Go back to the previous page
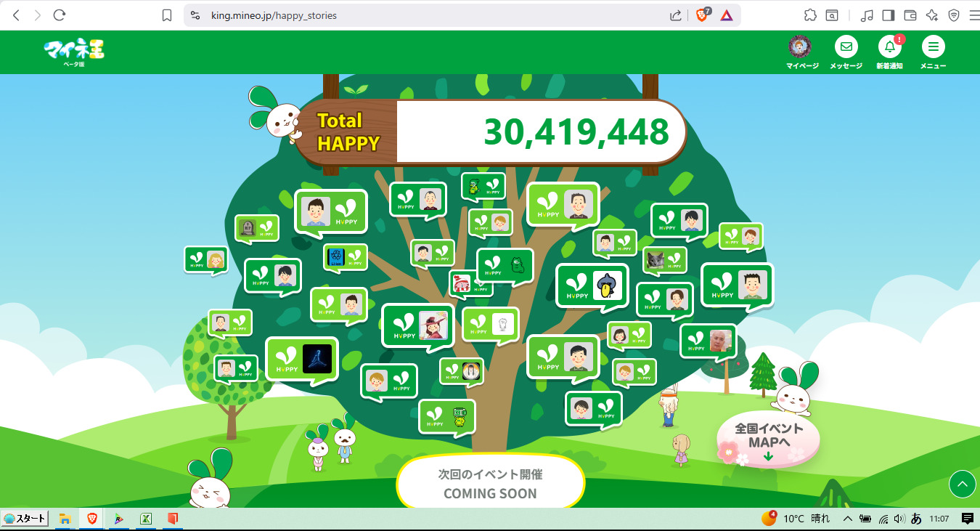Screen dimensions: 980x531 tap(16, 15)
